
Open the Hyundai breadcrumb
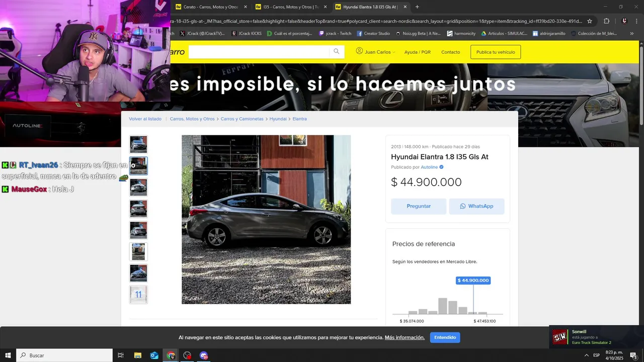278,119
